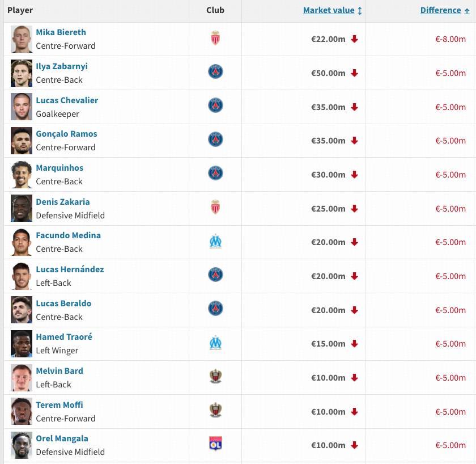Click the Lyon crest beside Orel Mangala
Screen dimensions: 476x464
click(215, 444)
